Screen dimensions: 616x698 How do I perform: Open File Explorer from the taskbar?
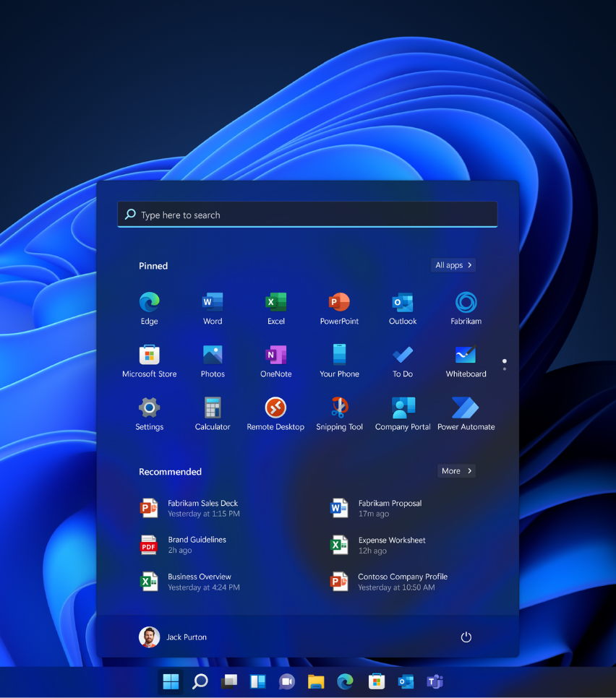(x=315, y=681)
